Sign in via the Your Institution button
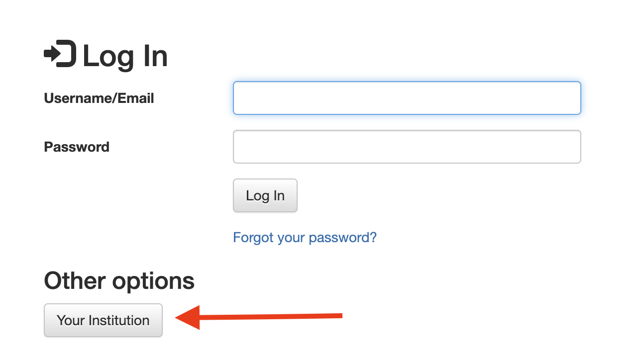The width and height of the screenshot is (644, 358). 103,320
